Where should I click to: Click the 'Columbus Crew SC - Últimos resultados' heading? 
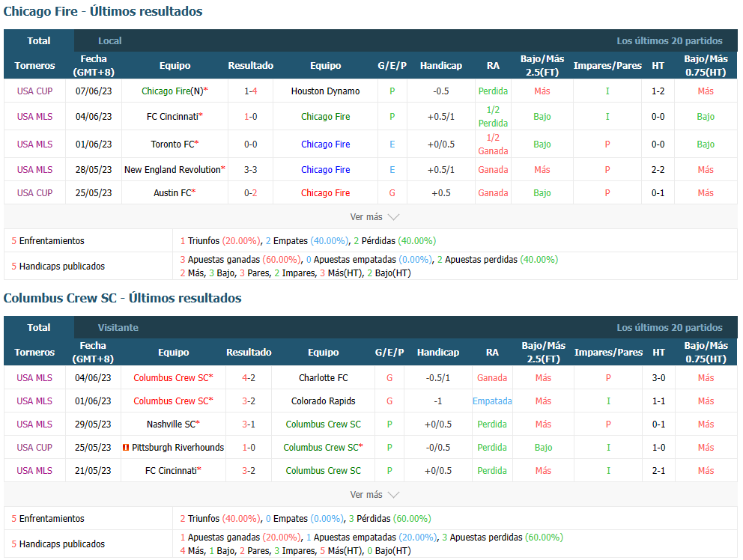coord(122,298)
